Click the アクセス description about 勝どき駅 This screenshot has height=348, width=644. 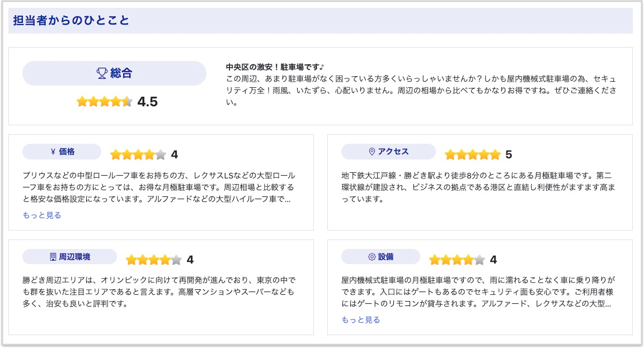pos(478,187)
